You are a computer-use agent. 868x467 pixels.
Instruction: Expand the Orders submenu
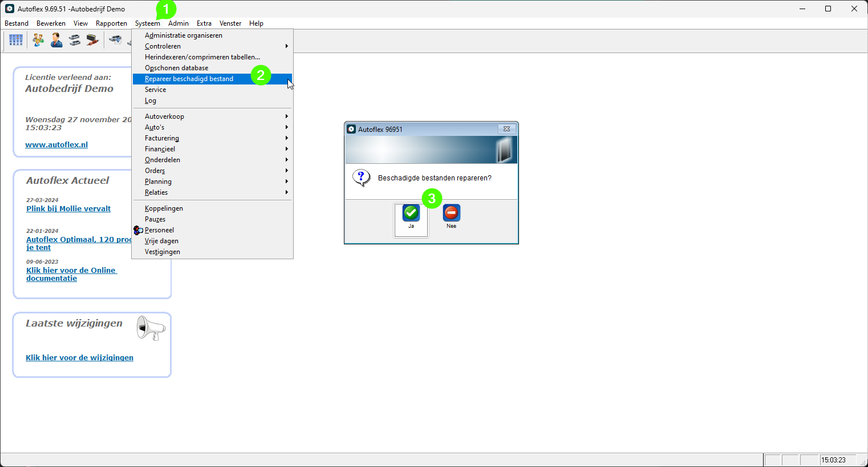[x=213, y=171]
